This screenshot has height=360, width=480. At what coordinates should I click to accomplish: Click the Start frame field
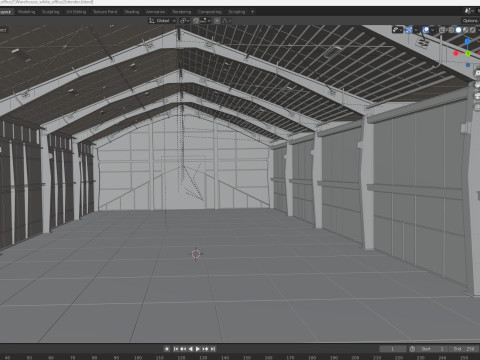point(433,349)
